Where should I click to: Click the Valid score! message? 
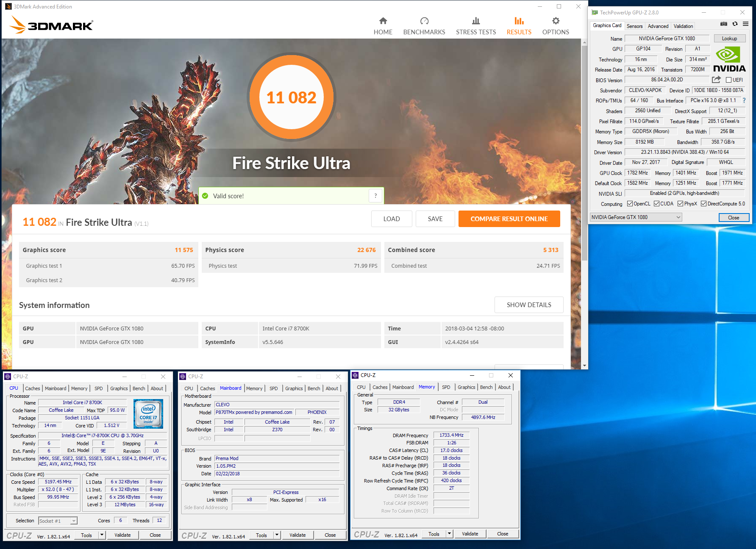[x=228, y=196]
